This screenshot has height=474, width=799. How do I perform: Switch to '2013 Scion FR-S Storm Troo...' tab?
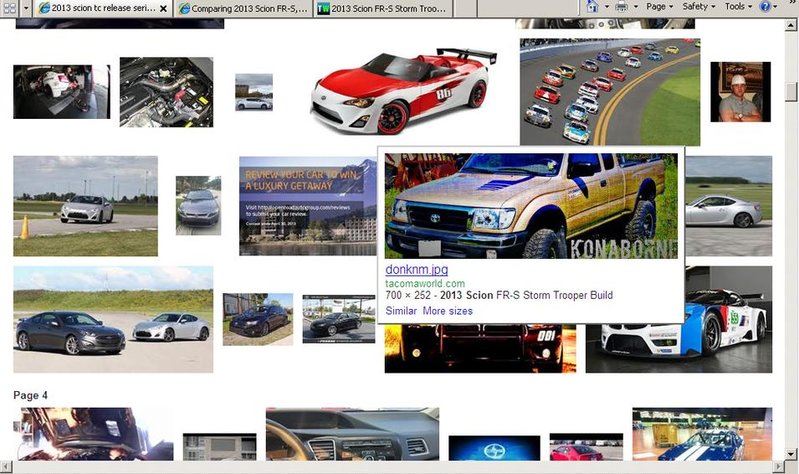point(382,8)
